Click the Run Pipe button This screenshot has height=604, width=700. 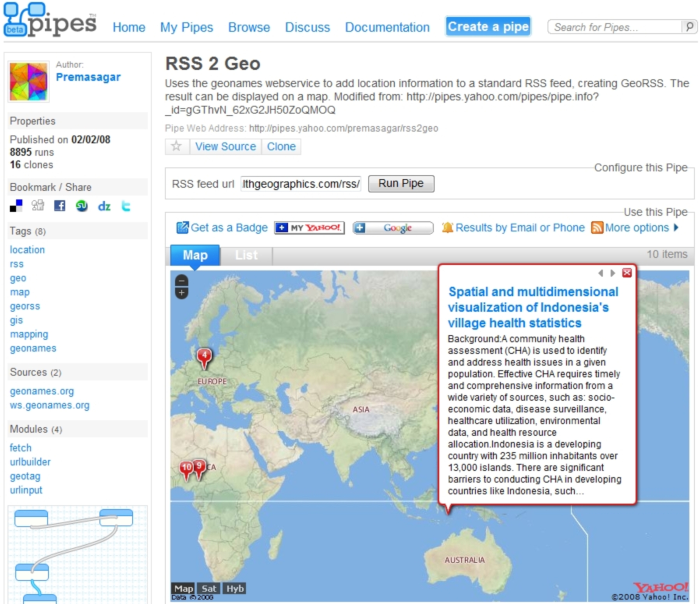coord(401,184)
